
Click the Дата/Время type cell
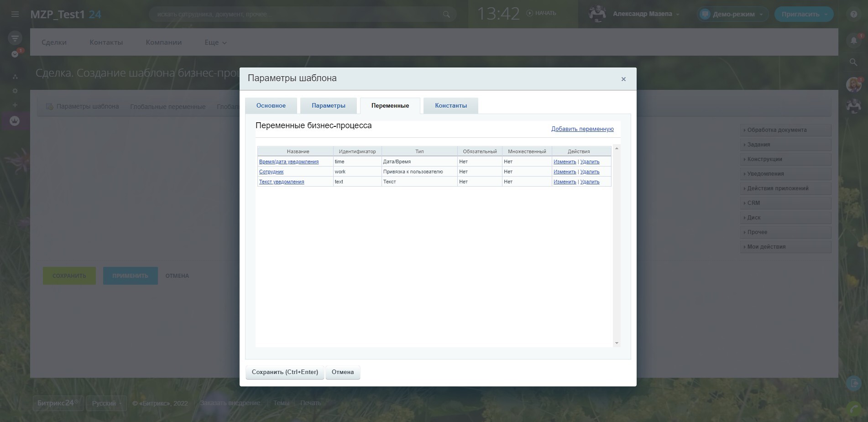point(419,162)
